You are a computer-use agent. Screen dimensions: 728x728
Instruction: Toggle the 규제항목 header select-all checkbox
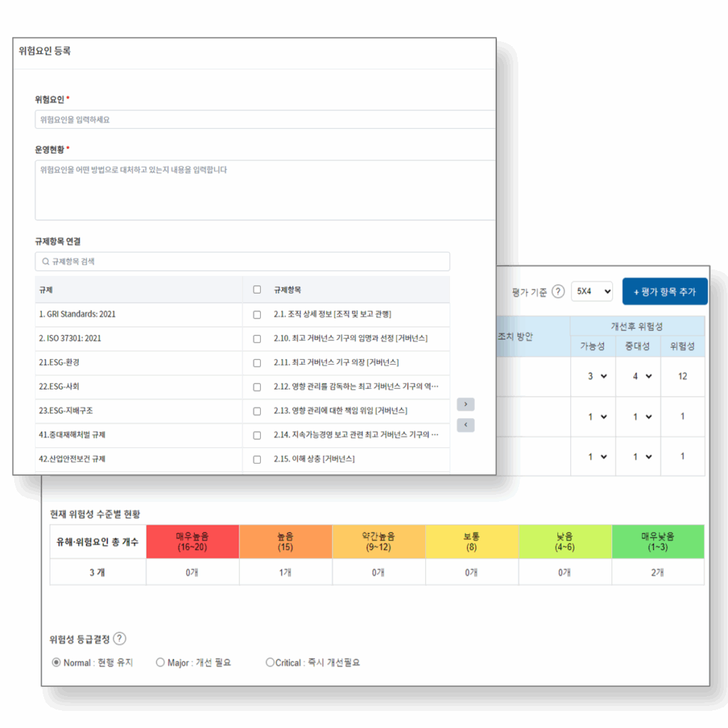(257, 290)
